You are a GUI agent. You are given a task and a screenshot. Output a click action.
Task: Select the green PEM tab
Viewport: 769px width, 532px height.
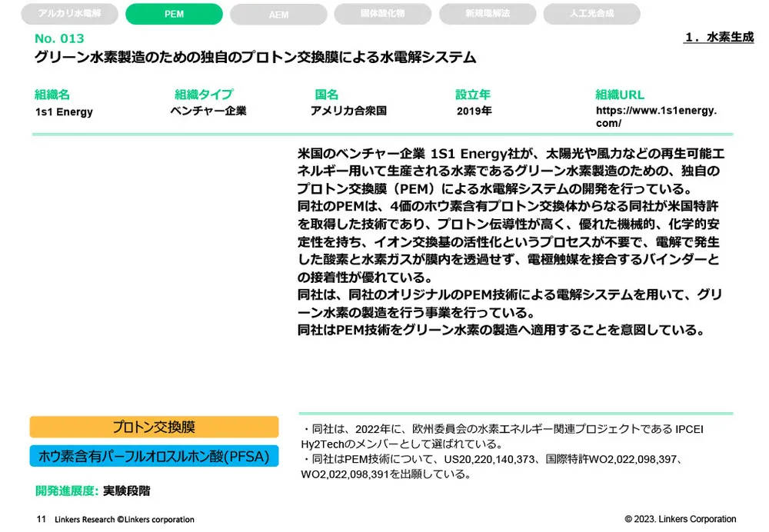click(x=174, y=14)
